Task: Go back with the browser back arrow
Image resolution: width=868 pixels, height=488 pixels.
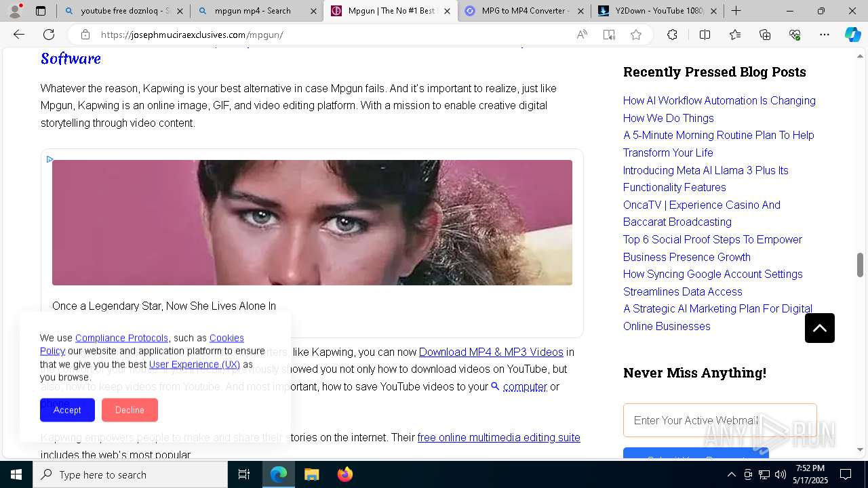Action: [19, 35]
